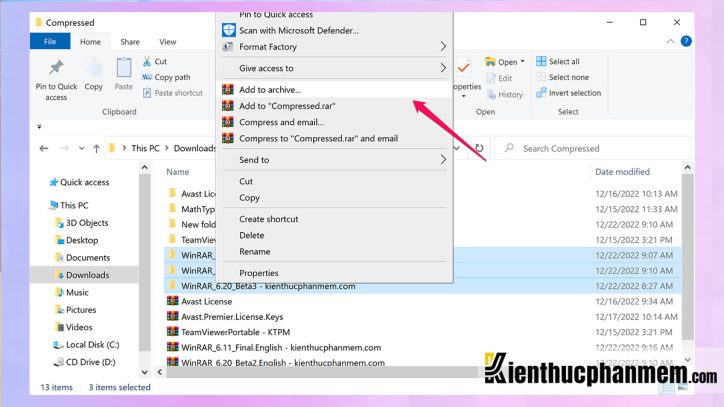Sort by the Date modified column header

[622, 172]
